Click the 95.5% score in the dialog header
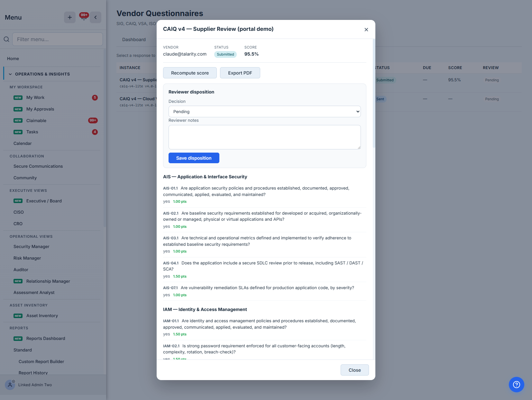Screen dimensions: 532x400 [x=252, y=54]
